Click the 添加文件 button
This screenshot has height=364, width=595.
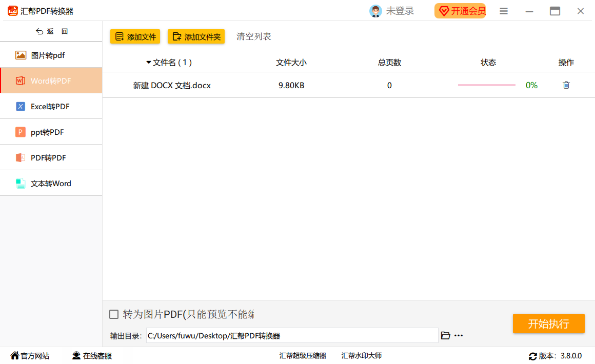point(135,37)
